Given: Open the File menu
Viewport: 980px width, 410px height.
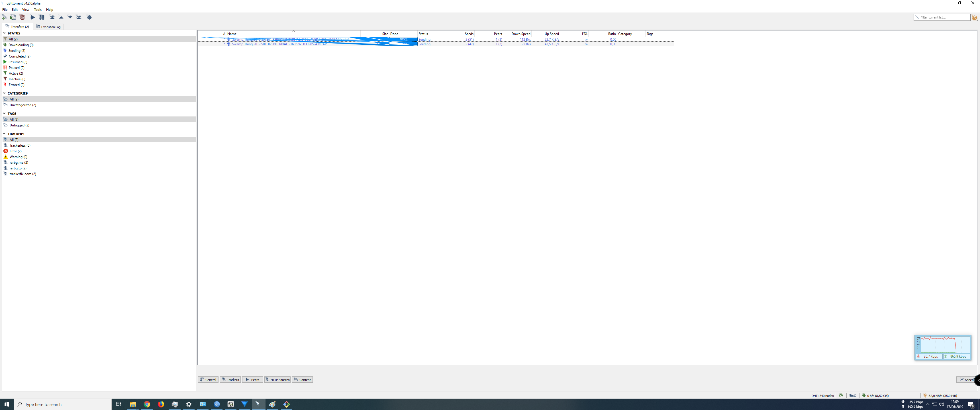Looking at the screenshot, I should tap(5, 9).
